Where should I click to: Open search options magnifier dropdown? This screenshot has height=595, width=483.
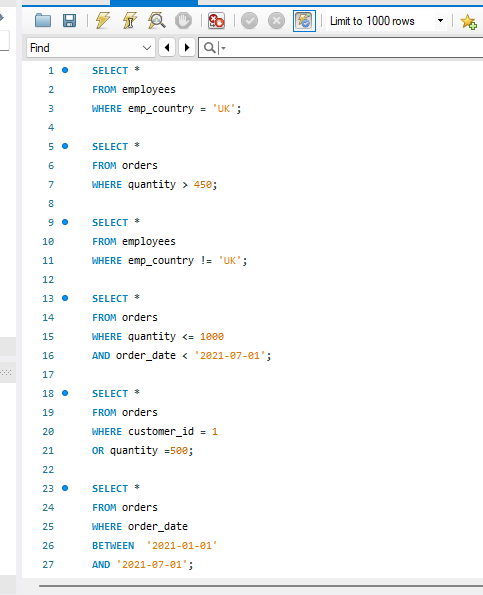click(x=214, y=48)
